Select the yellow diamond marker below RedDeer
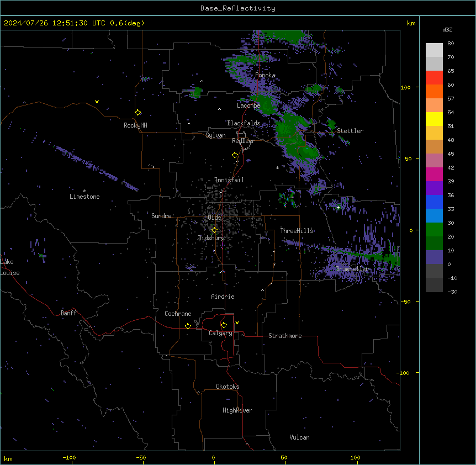The height and width of the screenshot is (465, 476). (235, 155)
